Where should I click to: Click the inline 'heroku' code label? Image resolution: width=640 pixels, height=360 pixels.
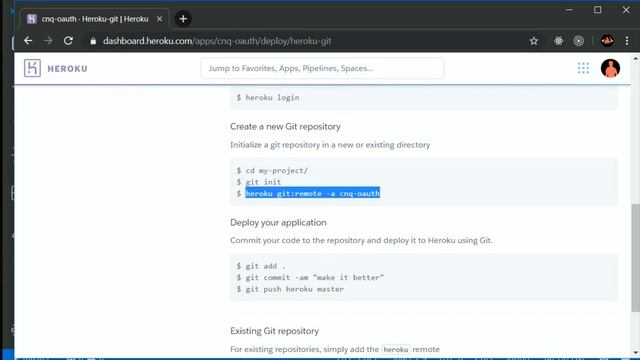click(396, 350)
